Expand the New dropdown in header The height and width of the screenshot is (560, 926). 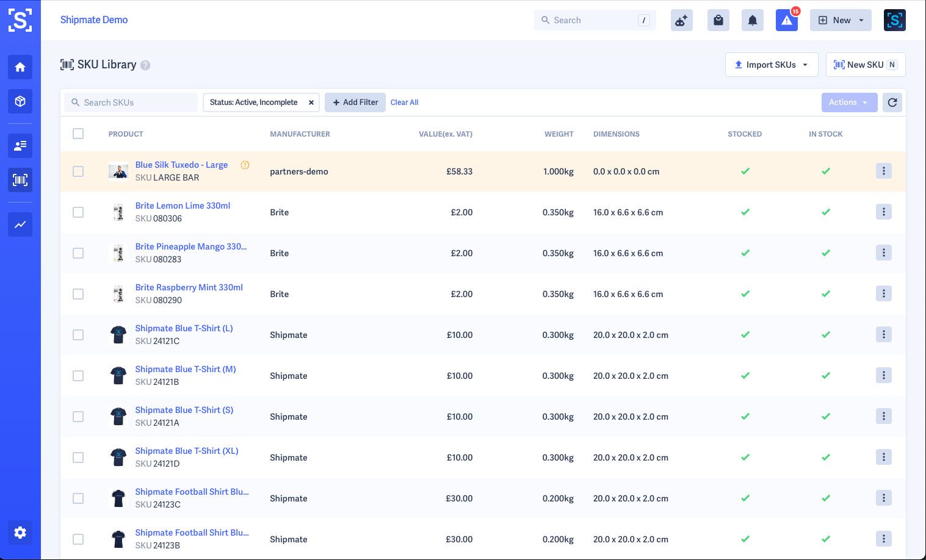(x=841, y=20)
